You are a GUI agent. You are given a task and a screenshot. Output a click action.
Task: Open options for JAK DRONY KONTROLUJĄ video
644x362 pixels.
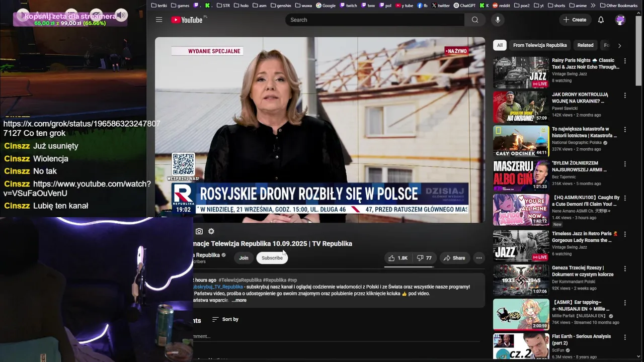point(625,95)
